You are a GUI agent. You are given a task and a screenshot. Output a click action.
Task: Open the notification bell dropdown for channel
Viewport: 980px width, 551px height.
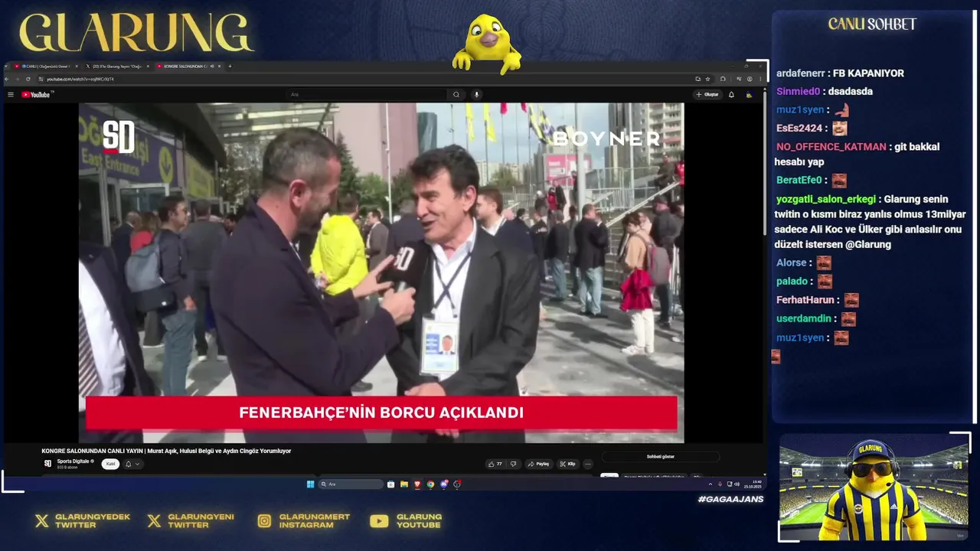tap(132, 464)
